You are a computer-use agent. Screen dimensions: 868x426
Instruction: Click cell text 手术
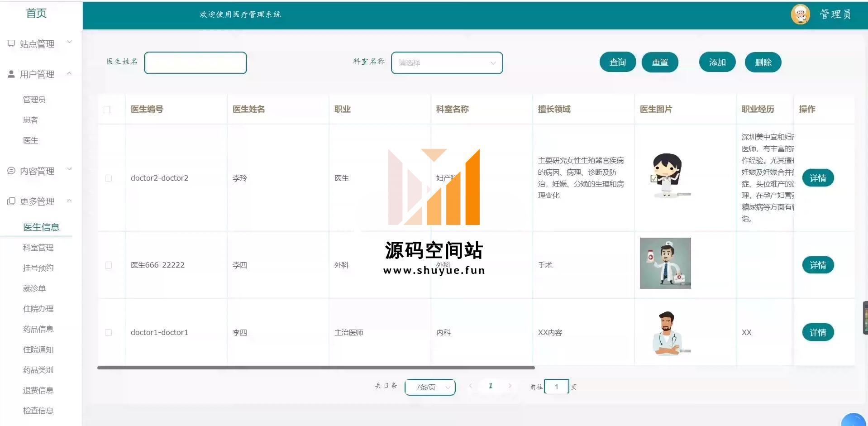(x=545, y=265)
